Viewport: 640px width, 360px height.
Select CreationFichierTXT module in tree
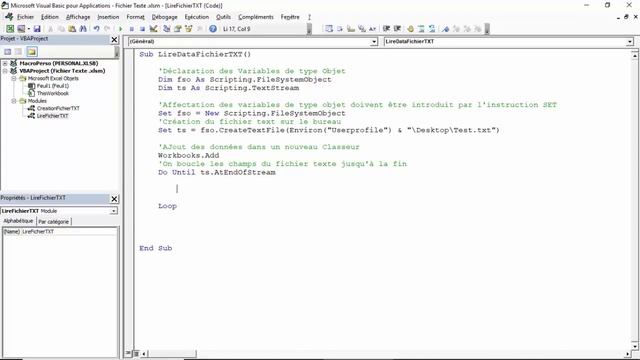coord(58,108)
